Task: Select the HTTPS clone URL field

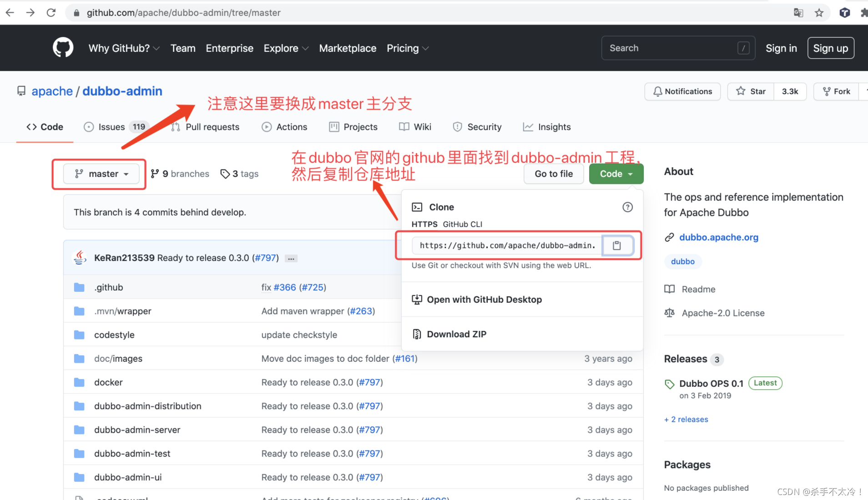Action: coord(507,245)
